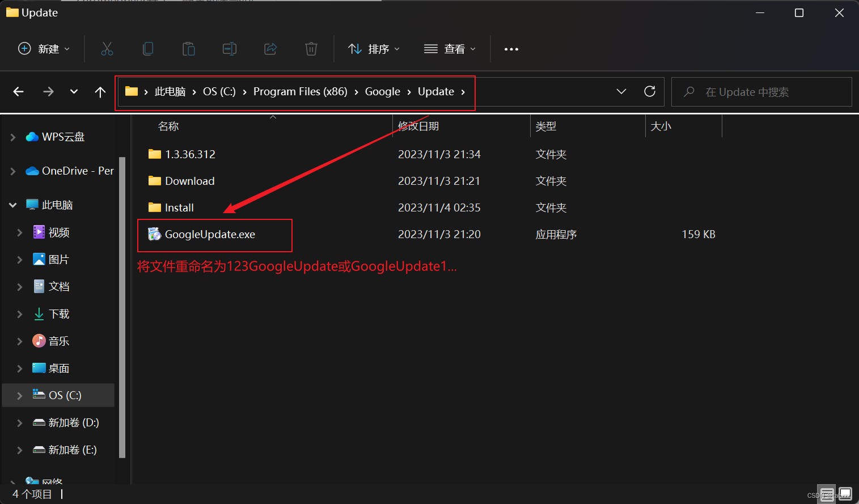Open the 新建 new item dropdown
This screenshot has height=504, width=859.
(44, 49)
